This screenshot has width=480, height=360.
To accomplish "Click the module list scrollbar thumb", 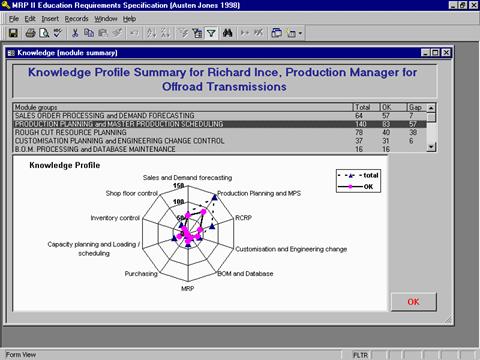I will tap(431, 117).
